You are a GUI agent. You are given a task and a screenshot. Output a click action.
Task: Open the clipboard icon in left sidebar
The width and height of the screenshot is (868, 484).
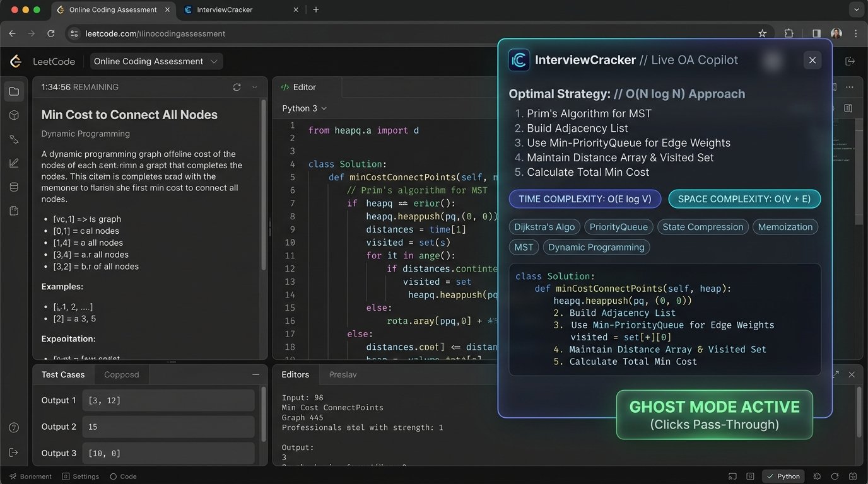tap(14, 211)
